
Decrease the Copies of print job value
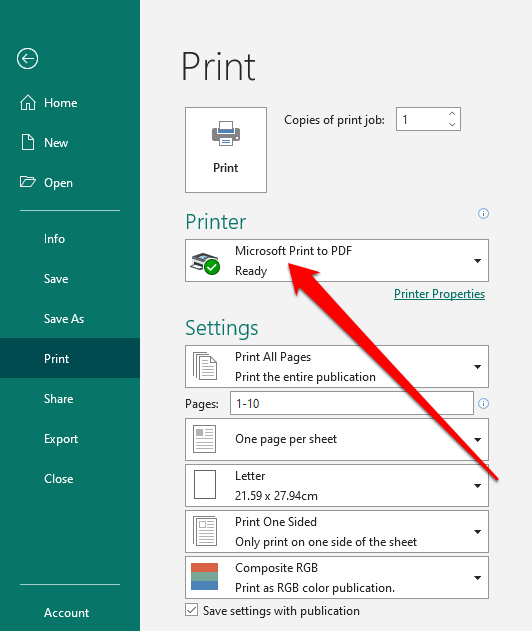coord(452,124)
